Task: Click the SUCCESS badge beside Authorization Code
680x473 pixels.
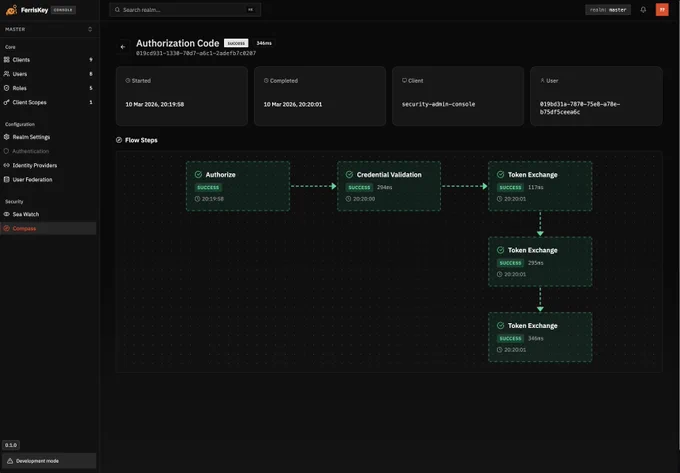Action: pos(236,43)
